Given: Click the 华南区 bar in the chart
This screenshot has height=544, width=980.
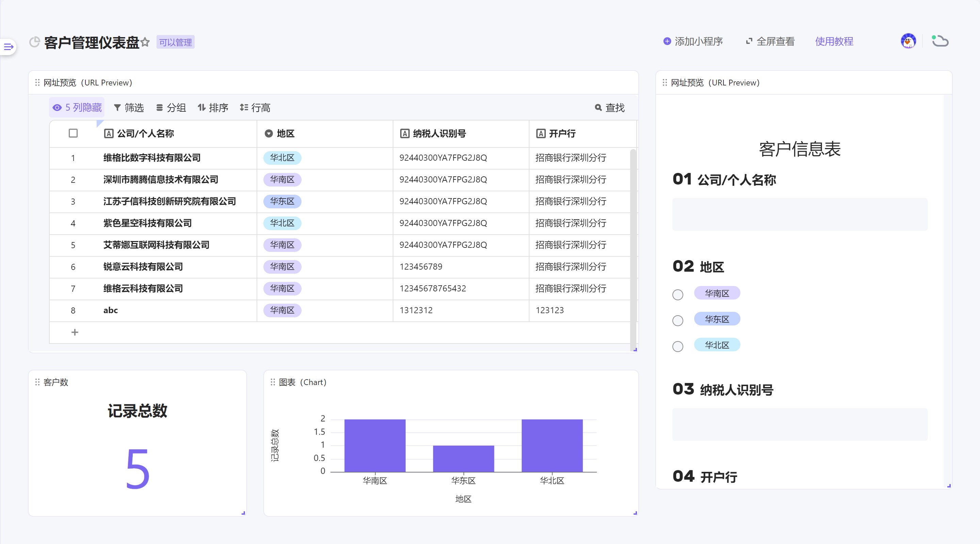Looking at the screenshot, I should tap(375, 445).
